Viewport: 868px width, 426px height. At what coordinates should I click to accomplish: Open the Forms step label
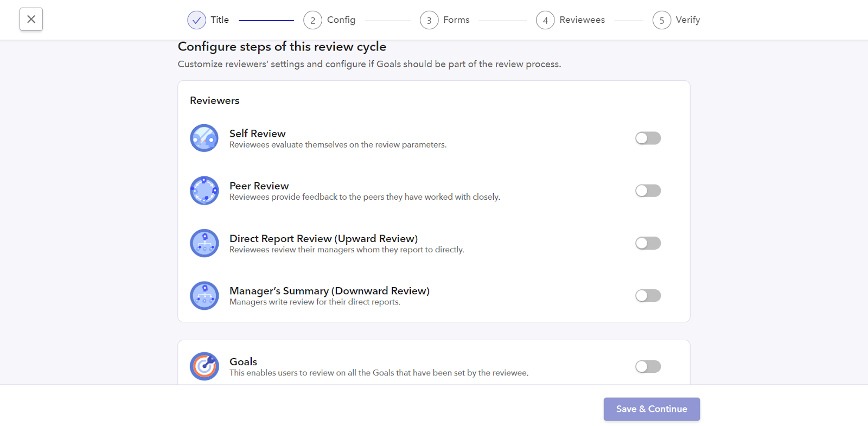coord(456,20)
